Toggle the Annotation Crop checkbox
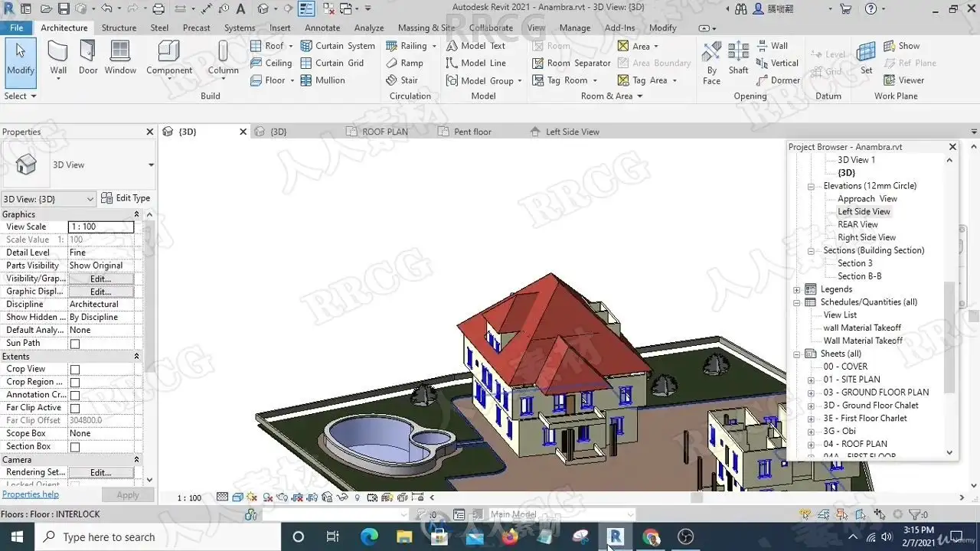 coord(75,396)
